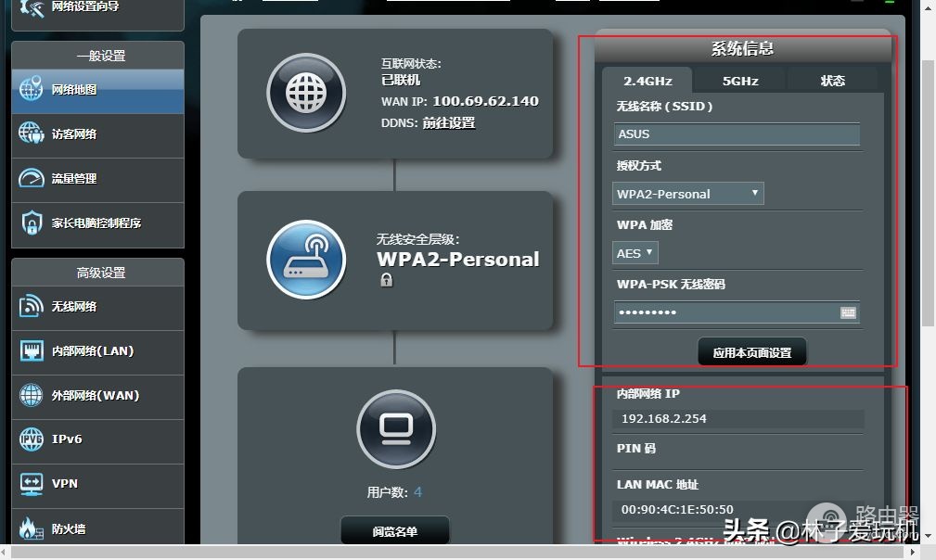This screenshot has width=936, height=560.
Task: Click the keyboard icon in password field
Action: coord(848,312)
